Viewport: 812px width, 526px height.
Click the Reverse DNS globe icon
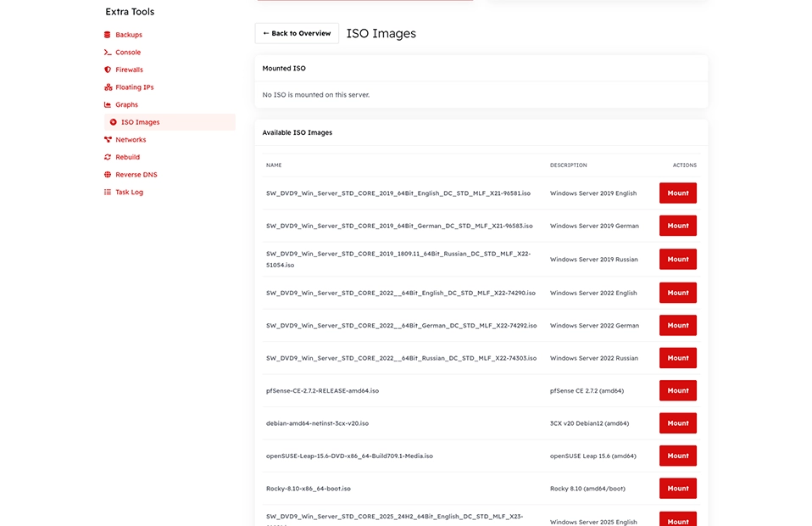[x=107, y=175]
